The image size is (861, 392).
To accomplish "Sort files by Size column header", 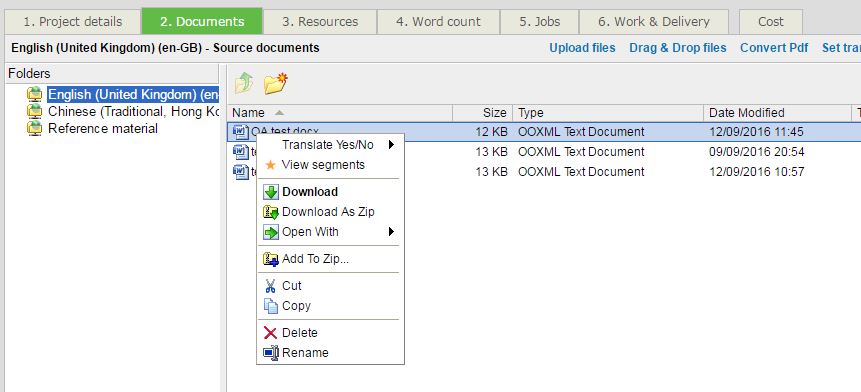I will 483,113.
